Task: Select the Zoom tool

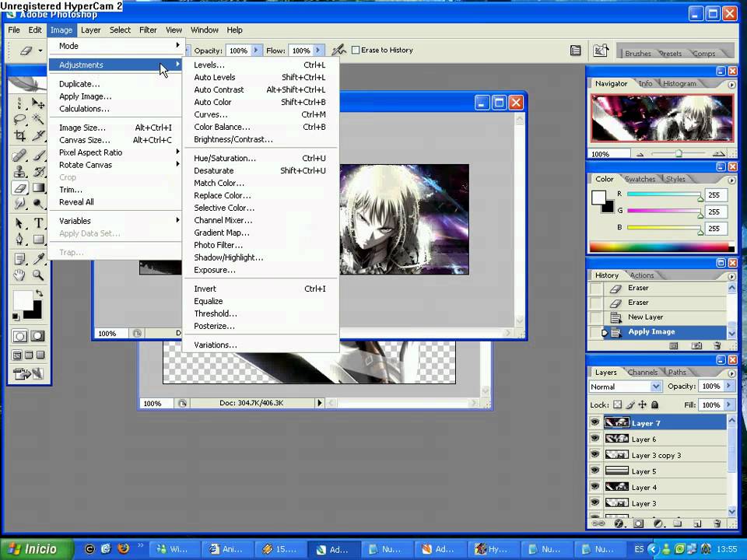Action: [38, 275]
